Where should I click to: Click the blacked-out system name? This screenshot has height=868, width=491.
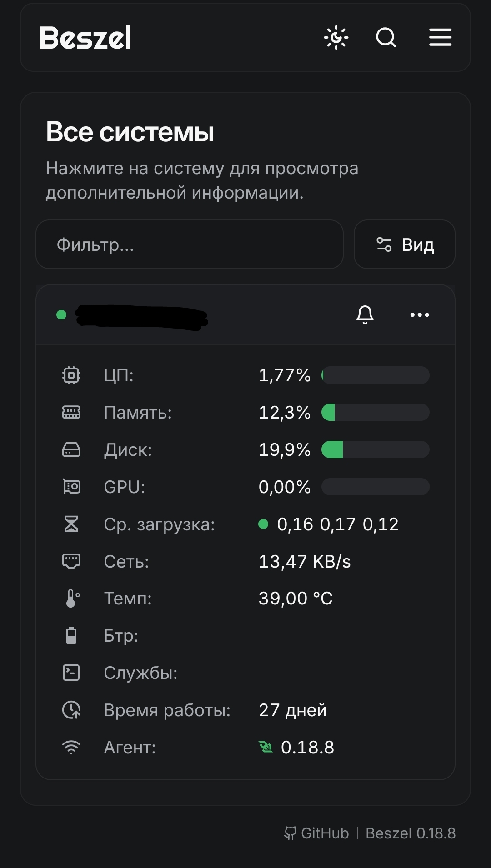click(142, 316)
